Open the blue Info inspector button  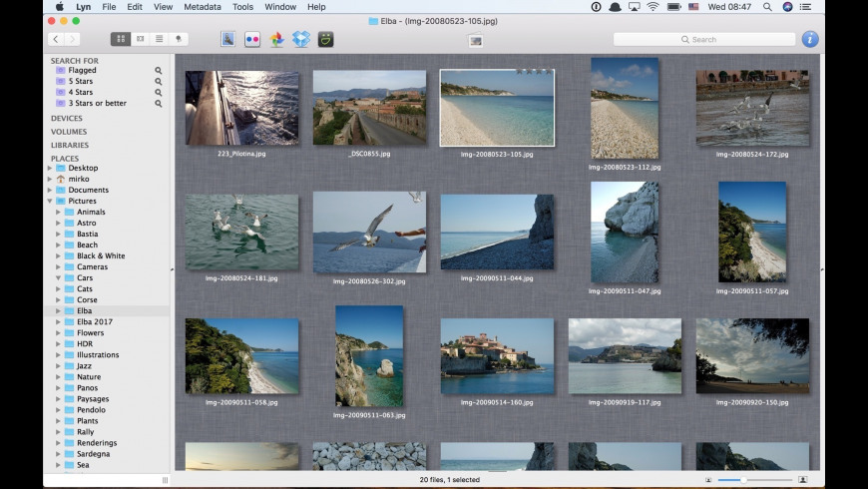tap(809, 39)
